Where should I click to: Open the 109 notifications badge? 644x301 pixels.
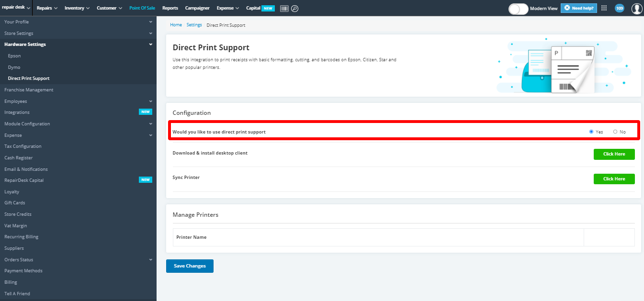click(620, 8)
